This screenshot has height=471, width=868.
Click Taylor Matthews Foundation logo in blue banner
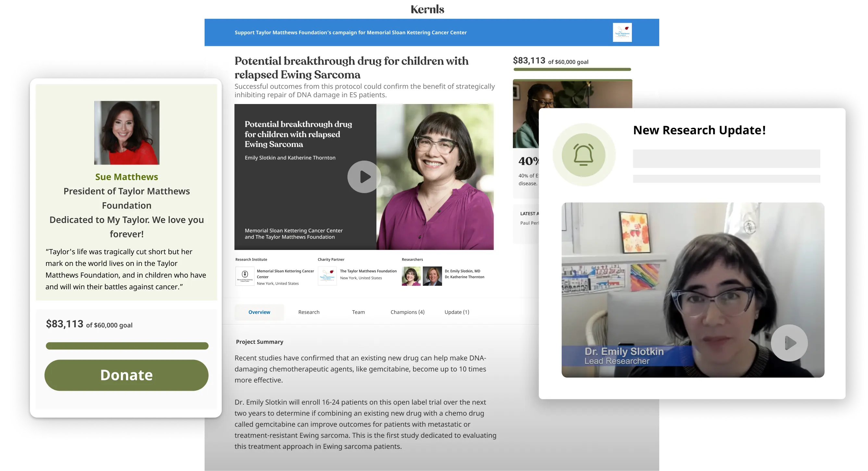tap(622, 33)
